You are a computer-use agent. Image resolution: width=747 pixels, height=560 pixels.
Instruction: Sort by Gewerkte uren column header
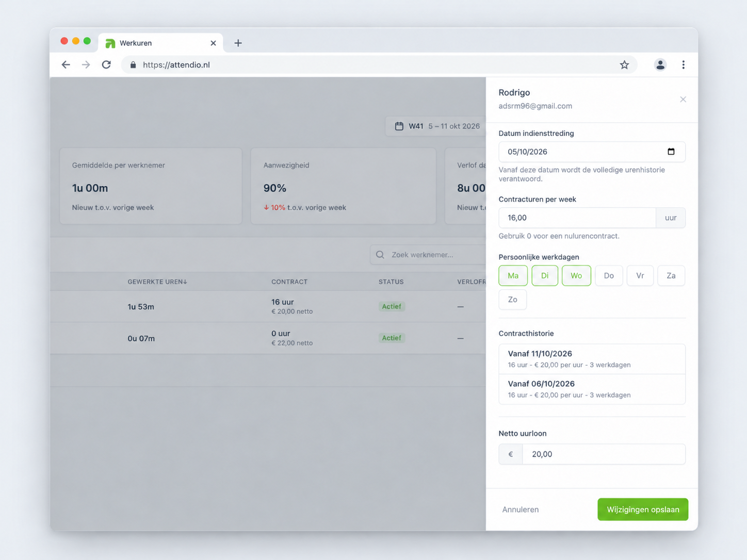click(157, 282)
